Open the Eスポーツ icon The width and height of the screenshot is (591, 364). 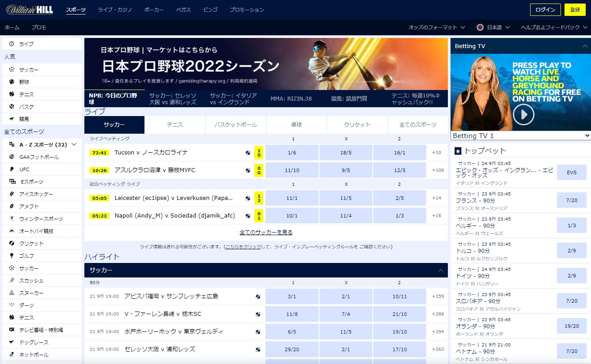point(12,182)
